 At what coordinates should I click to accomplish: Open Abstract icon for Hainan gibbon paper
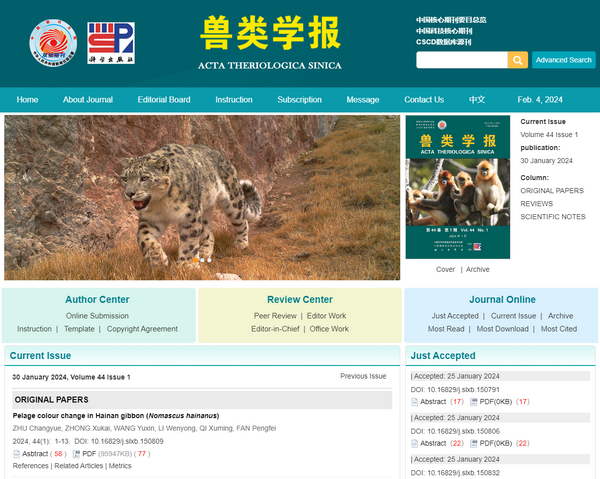pyautogui.click(x=17, y=453)
